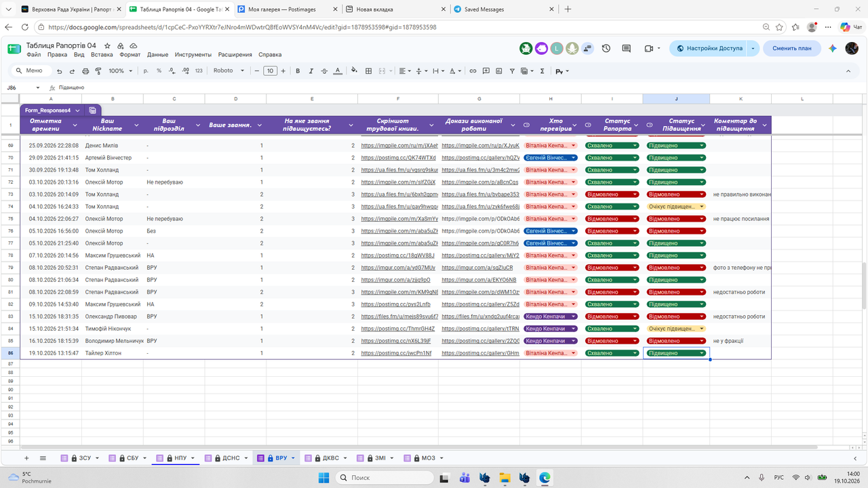Add a new sheet with plus
The image size is (868, 488).
click(x=27, y=458)
